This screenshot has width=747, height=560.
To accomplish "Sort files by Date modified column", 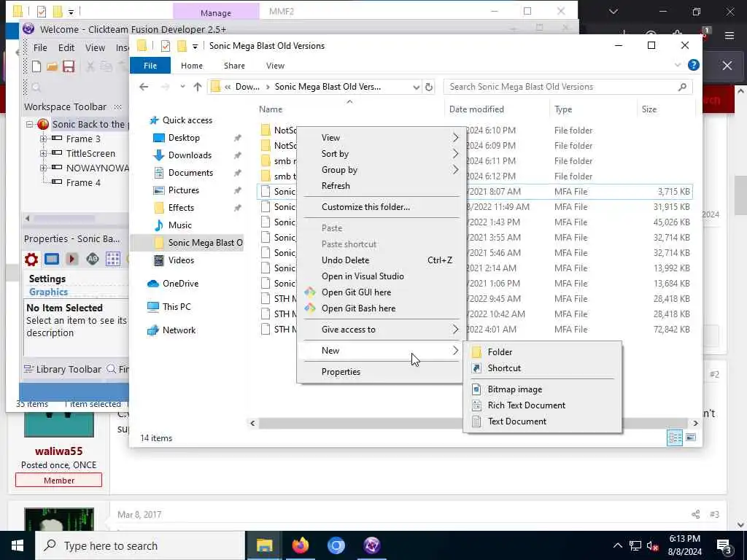I will click(496, 109).
